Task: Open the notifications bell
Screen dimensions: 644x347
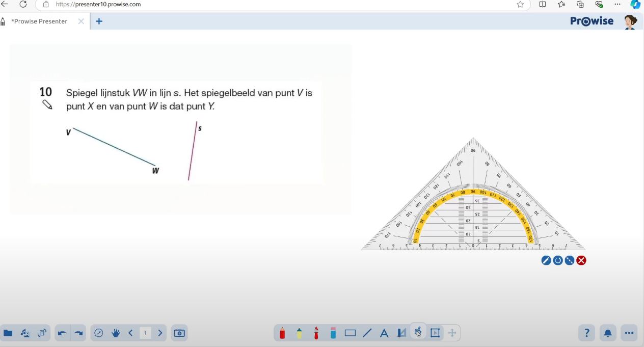Action: [608, 333]
